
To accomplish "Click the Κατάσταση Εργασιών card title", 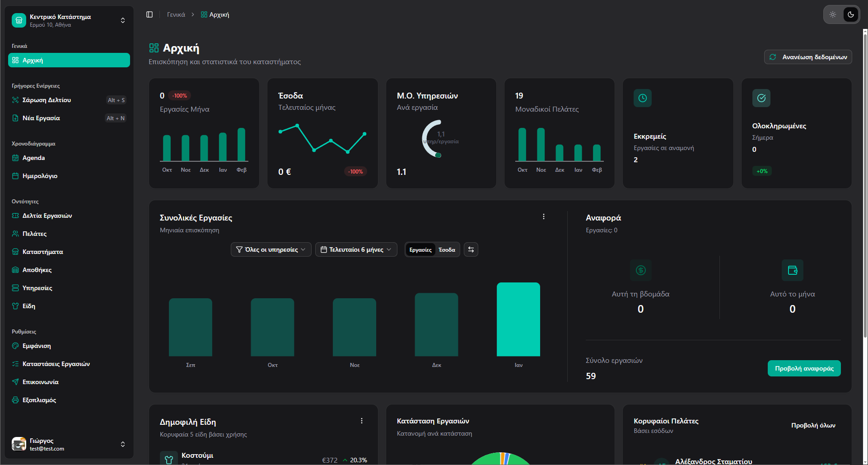I will point(433,421).
